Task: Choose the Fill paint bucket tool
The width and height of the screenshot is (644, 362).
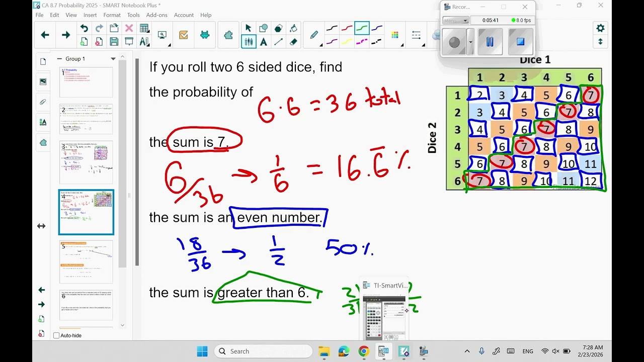Action: tap(293, 28)
